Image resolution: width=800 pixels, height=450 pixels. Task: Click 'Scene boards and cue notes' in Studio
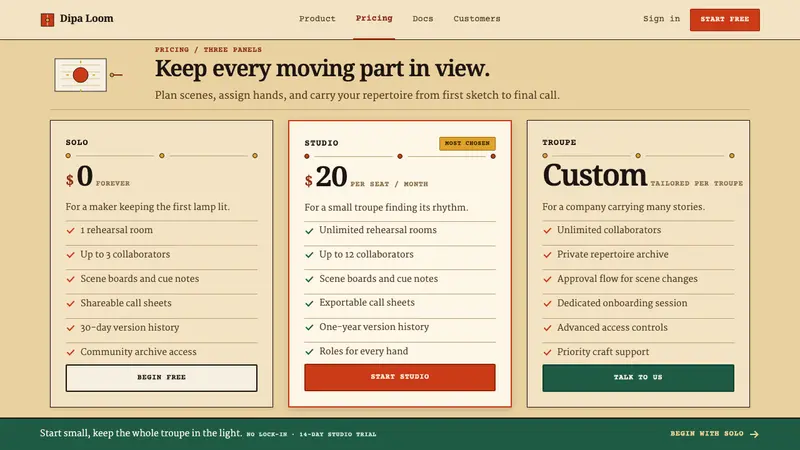pos(379,279)
